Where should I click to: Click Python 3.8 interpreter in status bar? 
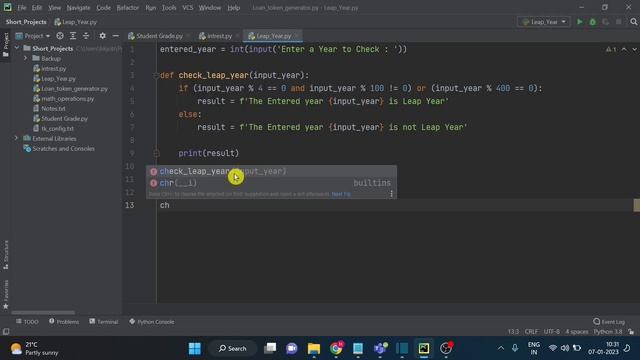click(608, 331)
